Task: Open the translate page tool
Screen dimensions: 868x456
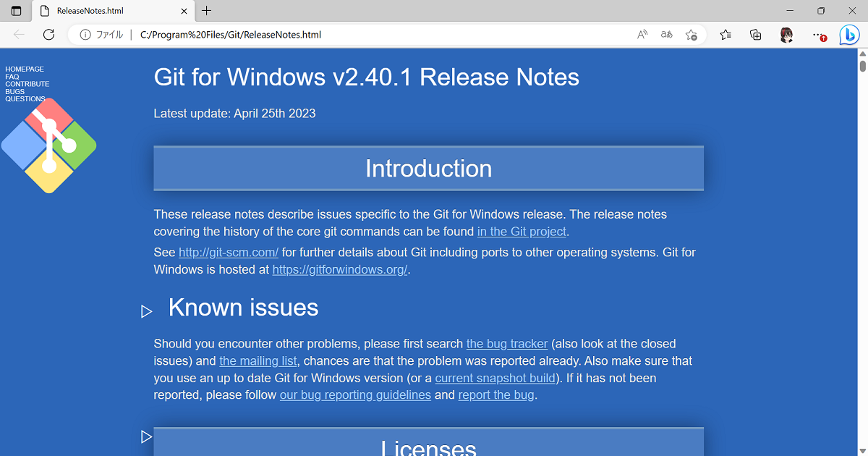Action: [666, 34]
